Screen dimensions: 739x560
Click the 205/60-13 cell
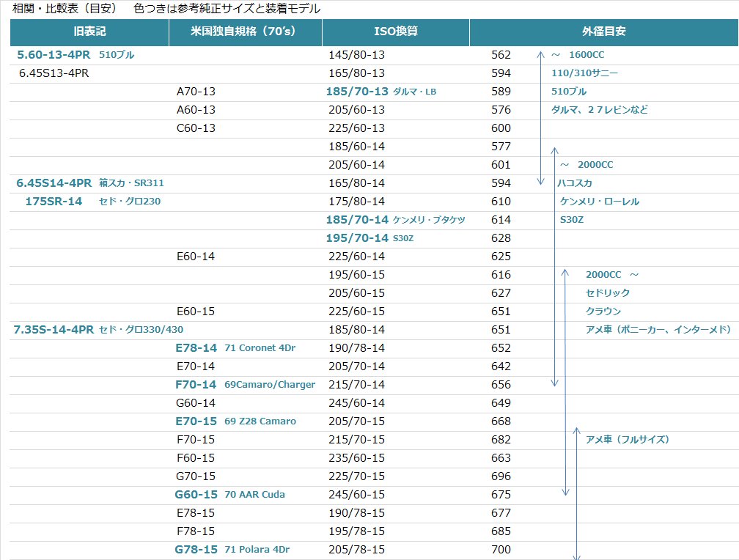coord(357,110)
